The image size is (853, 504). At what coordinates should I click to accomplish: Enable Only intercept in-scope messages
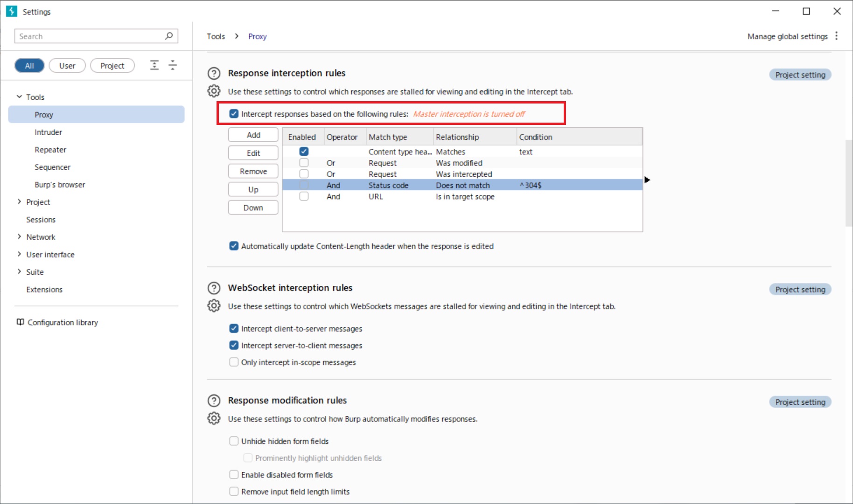(234, 362)
